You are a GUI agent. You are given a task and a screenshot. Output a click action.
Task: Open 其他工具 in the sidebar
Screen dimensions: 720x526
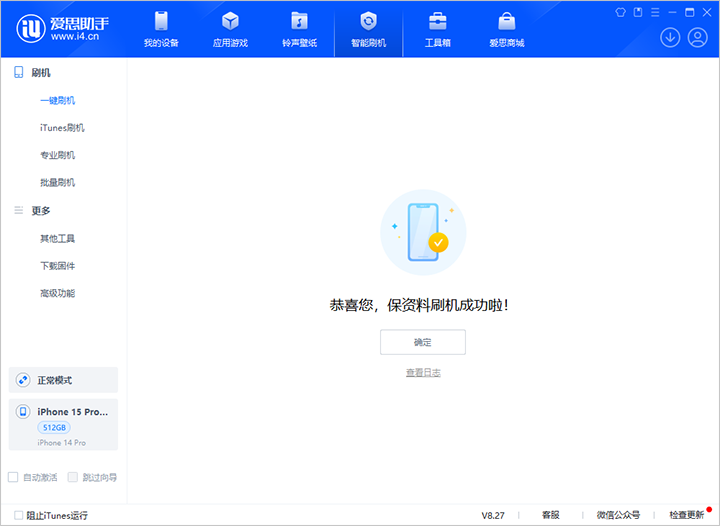[57, 239]
